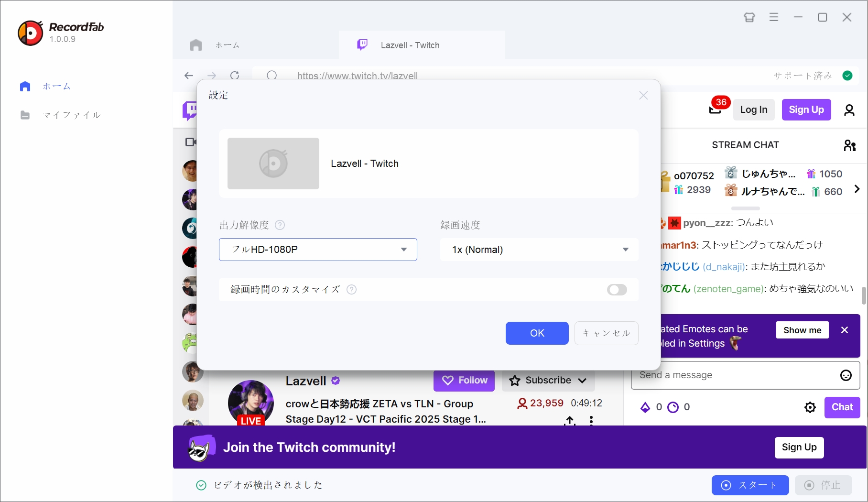The image size is (868, 502).
Task: Click the channel points clock icon
Action: pos(673,407)
